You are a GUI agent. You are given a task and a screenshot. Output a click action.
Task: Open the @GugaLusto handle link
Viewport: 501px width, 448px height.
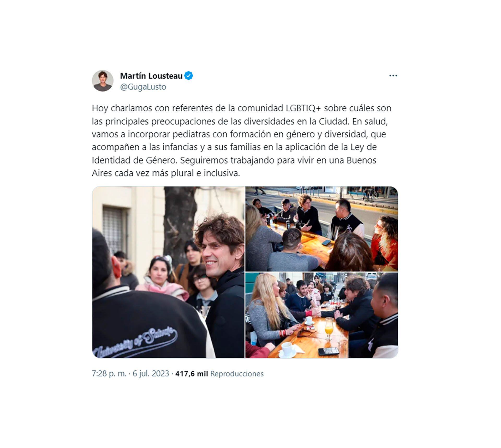pos(143,87)
